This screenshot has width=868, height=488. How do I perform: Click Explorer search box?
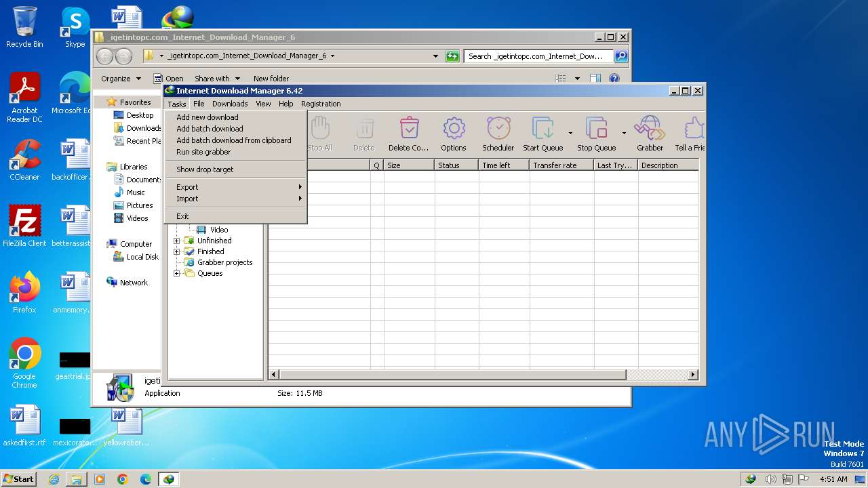pos(539,56)
